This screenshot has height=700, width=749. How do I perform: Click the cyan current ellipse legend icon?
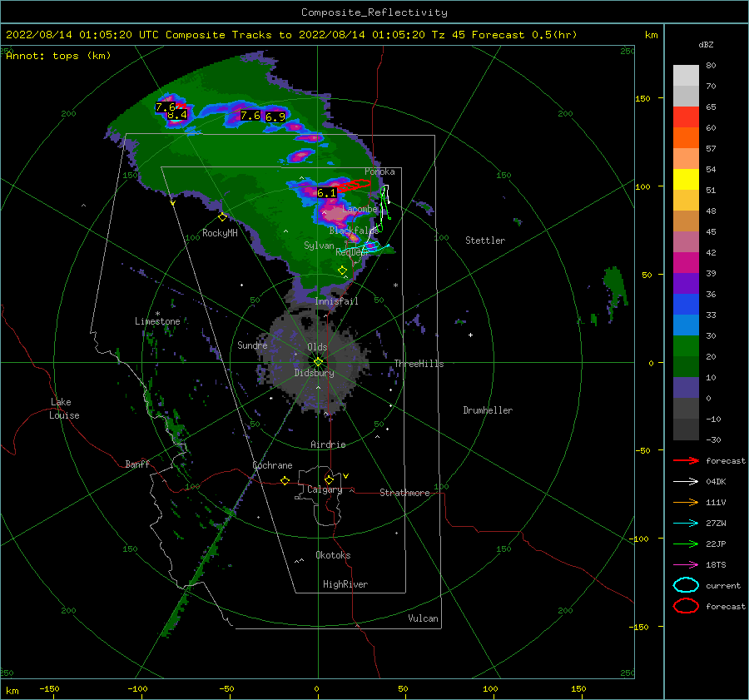click(686, 585)
